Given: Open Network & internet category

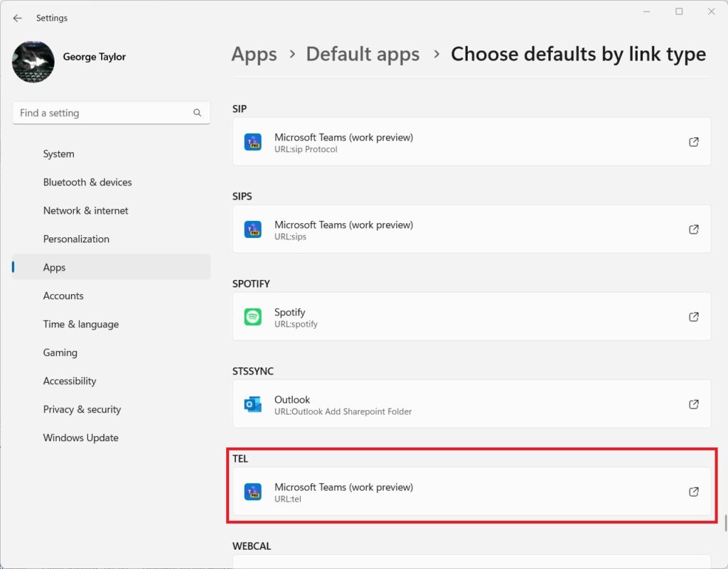Looking at the screenshot, I should [x=111, y=210].
